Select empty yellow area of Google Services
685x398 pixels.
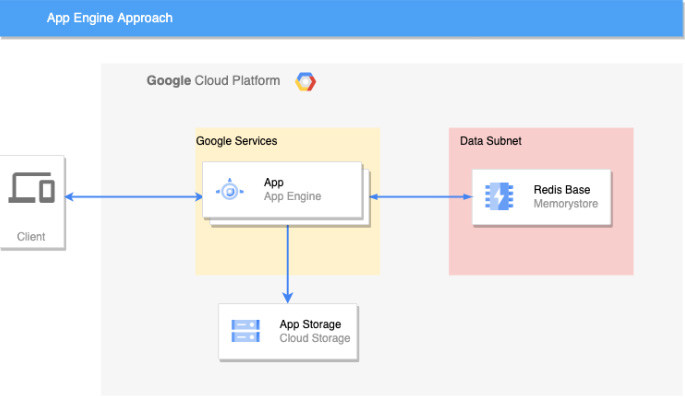(x=245, y=251)
